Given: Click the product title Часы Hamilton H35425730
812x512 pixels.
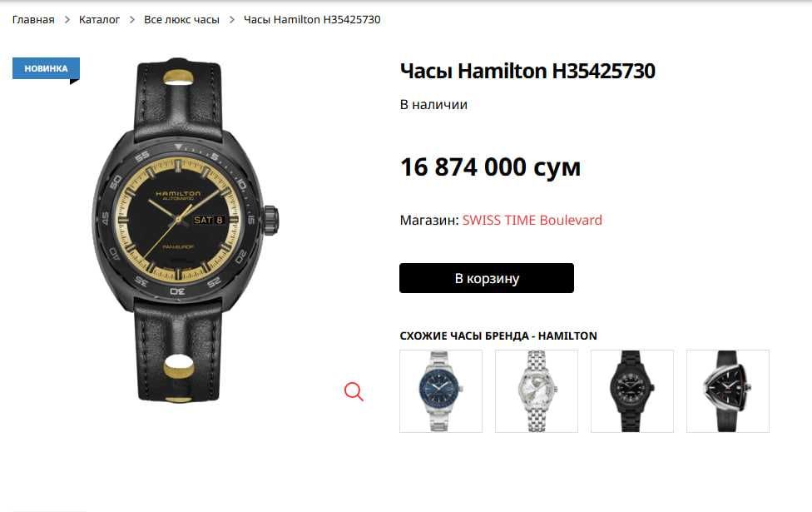Looking at the screenshot, I should 527,71.
